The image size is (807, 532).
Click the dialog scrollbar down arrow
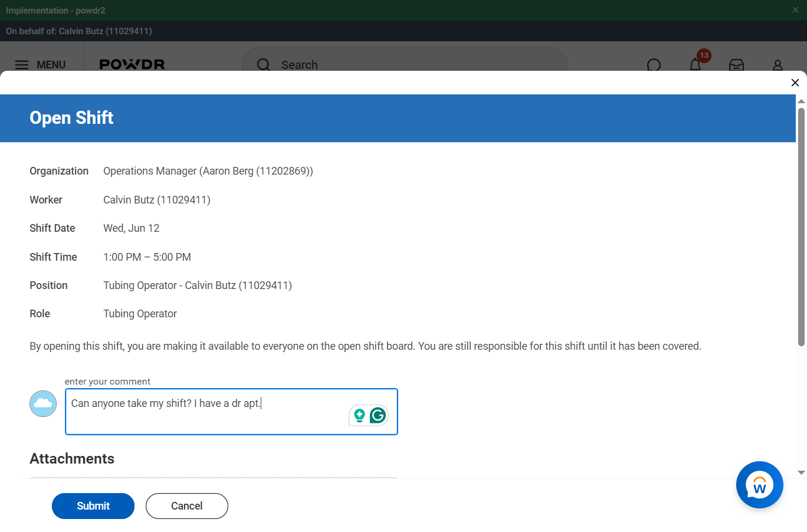coord(801,472)
